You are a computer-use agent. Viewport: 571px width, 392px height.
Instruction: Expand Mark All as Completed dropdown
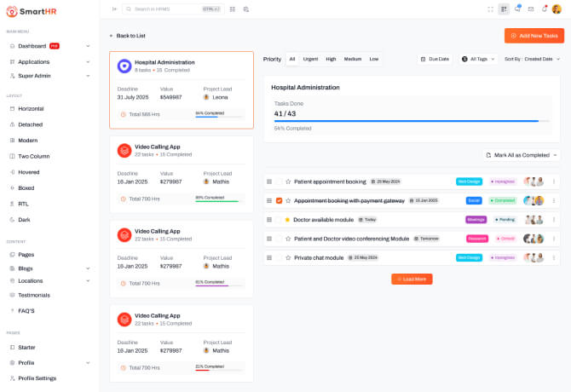[522, 155]
